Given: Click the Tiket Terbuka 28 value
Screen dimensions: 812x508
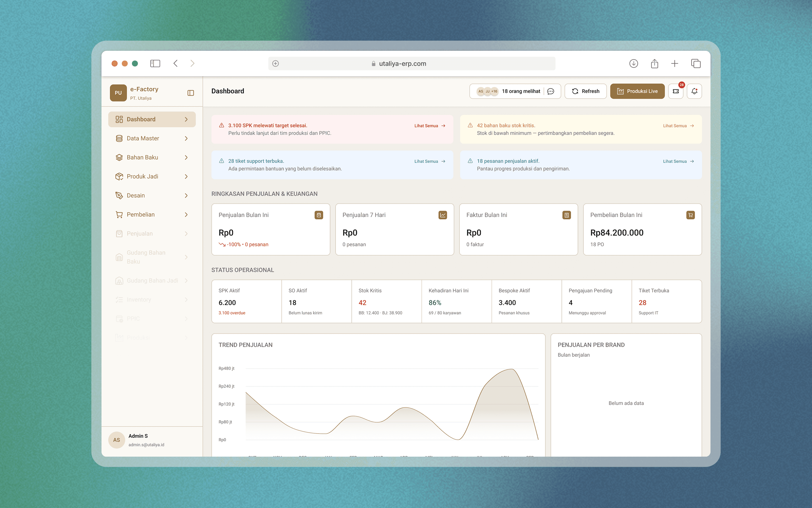Looking at the screenshot, I should click(x=643, y=303).
